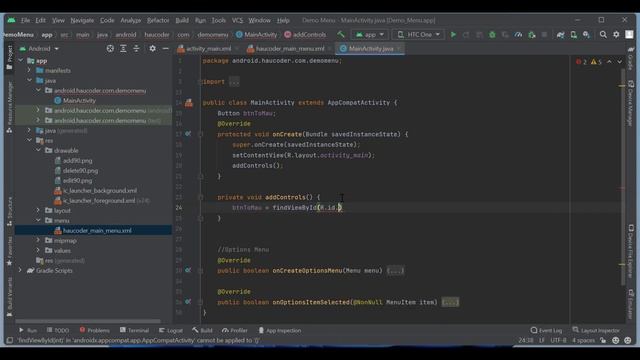Click the Debug app bug icon
This screenshot has width=640, height=360.
tap(492, 35)
